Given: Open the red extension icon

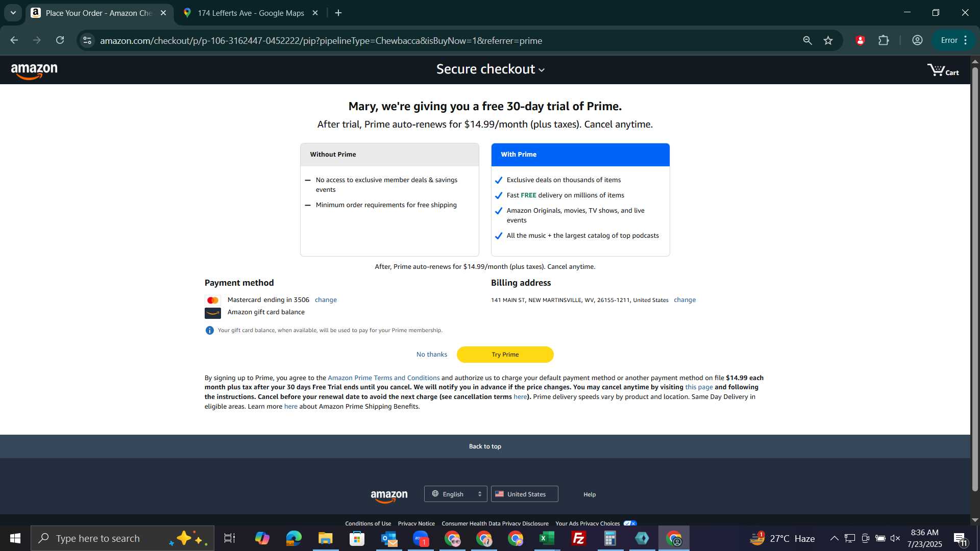Looking at the screenshot, I should pos(860,40).
